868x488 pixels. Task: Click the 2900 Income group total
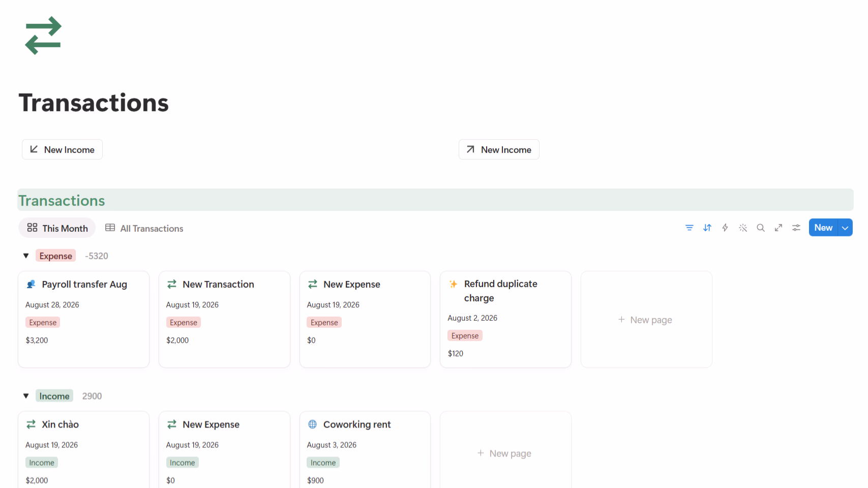92,396
